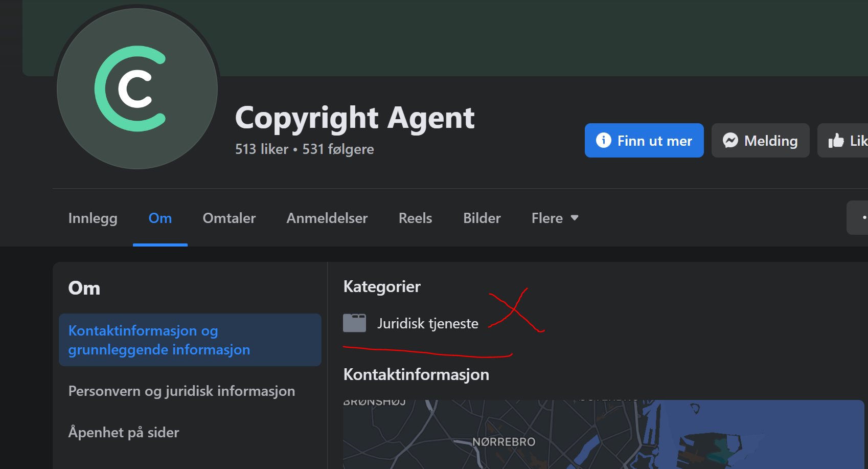Open the Melding messenger button
This screenshot has width=868, height=469.
coord(760,140)
